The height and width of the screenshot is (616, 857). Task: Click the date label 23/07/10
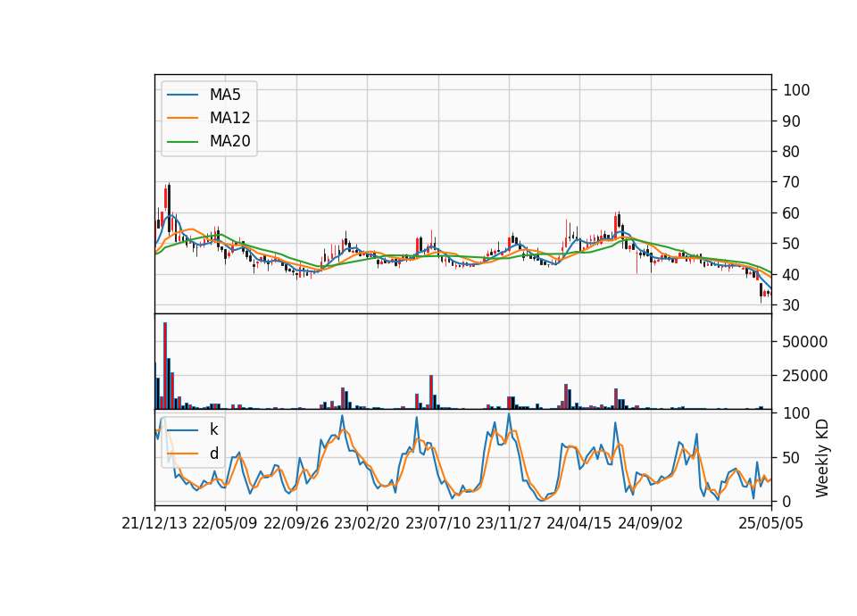click(x=437, y=523)
